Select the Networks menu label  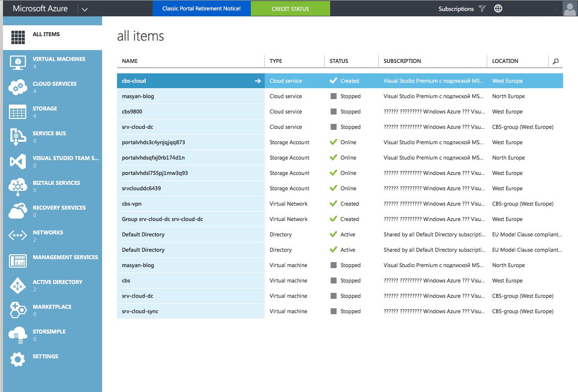coord(48,232)
